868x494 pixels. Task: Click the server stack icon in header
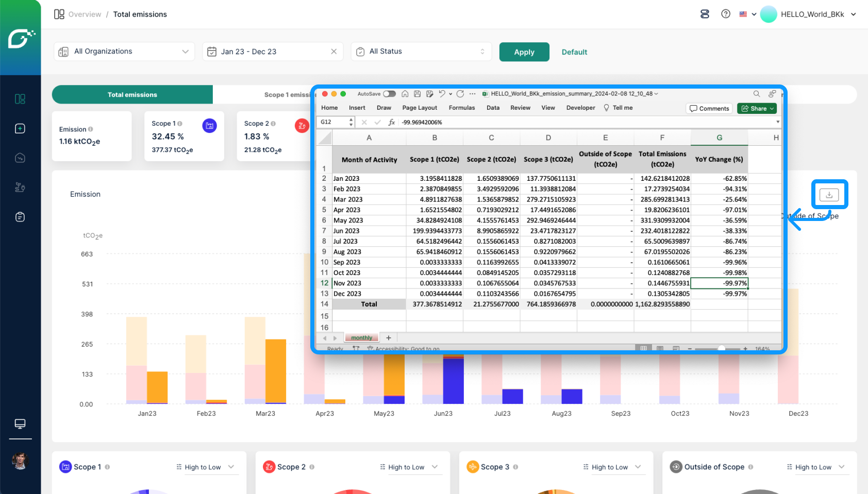click(x=705, y=14)
